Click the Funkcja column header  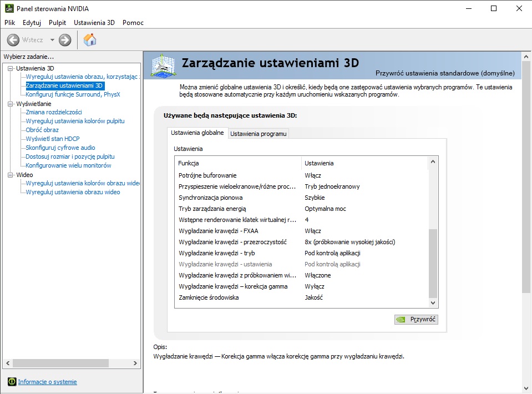pos(238,163)
